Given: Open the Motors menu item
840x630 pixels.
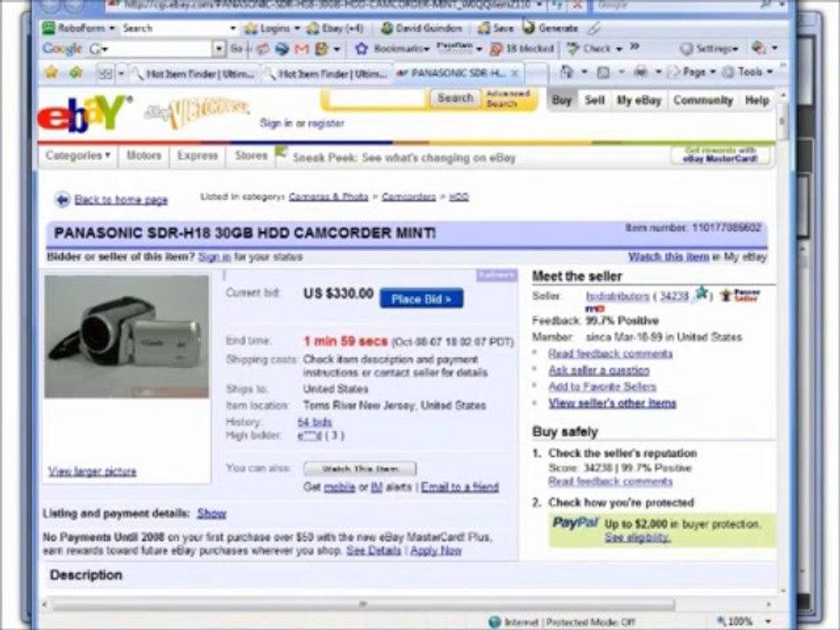Looking at the screenshot, I should pyautogui.click(x=143, y=156).
